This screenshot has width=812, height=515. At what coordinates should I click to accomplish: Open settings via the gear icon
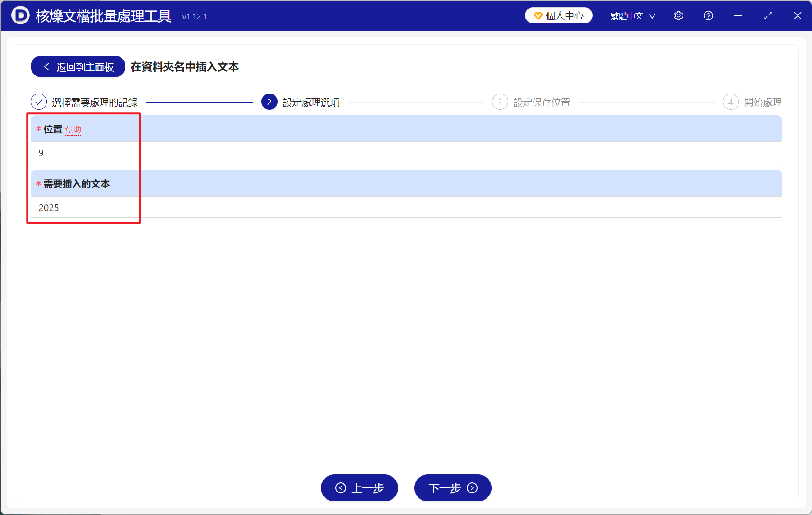pyautogui.click(x=678, y=15)
